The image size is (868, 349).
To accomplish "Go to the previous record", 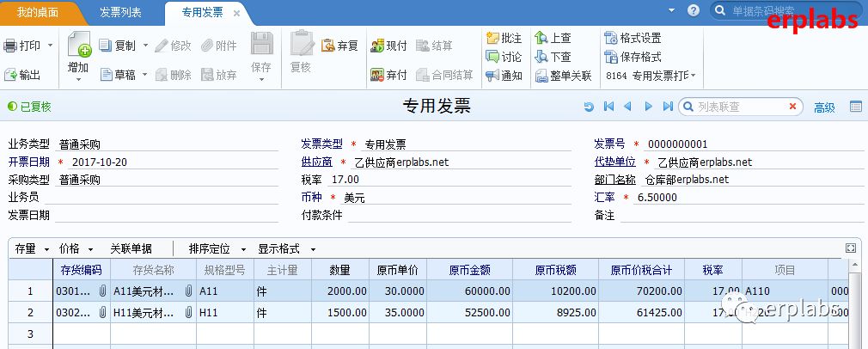I will 627,107.
